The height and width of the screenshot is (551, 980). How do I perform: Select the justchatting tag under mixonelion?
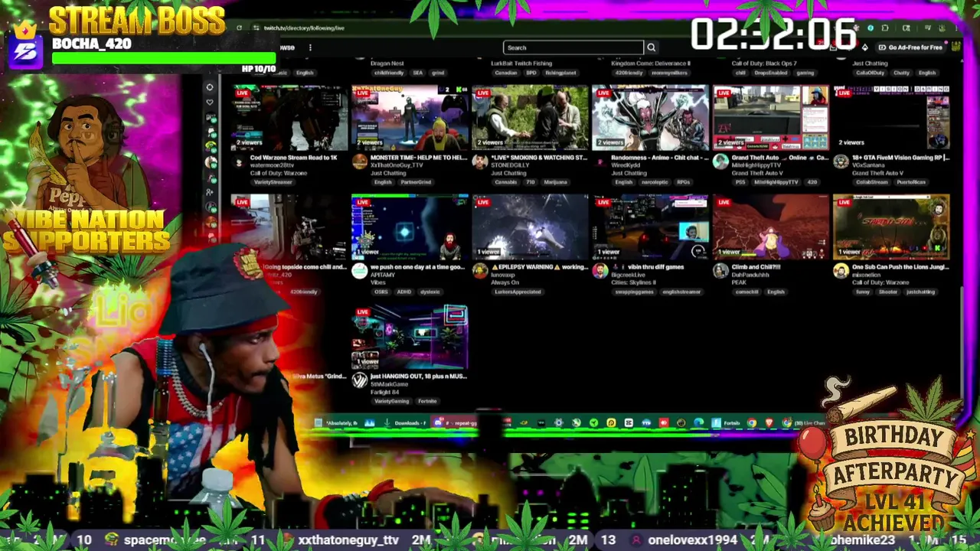[x=920, y=292]
